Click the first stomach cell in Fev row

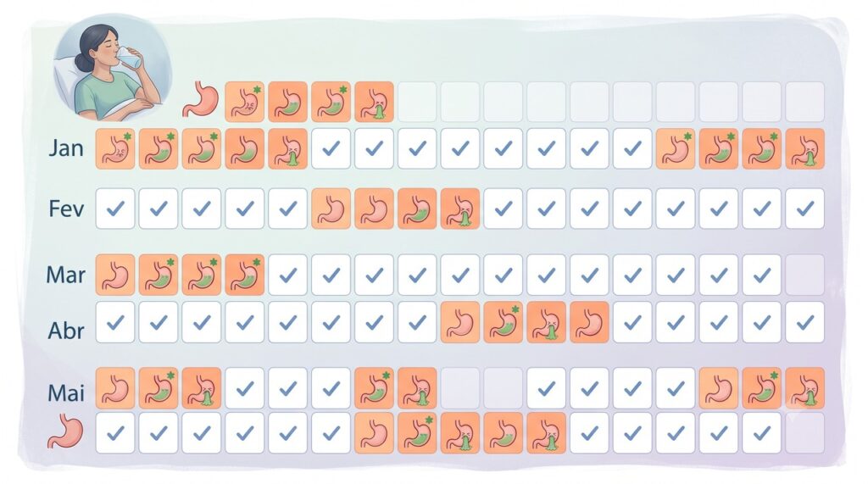331,209
